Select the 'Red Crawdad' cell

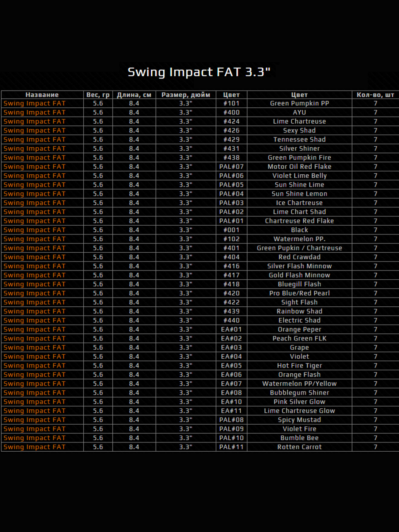300,257
